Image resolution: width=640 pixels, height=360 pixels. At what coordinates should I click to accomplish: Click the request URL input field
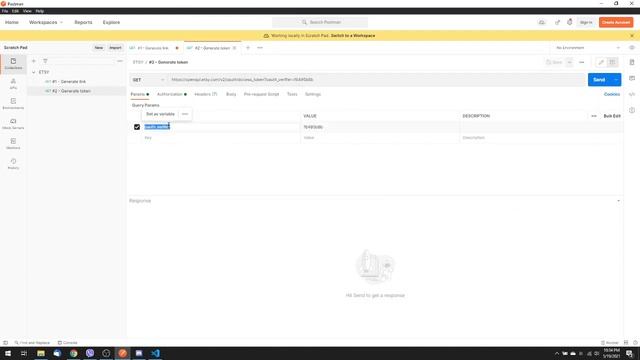[377, 80]
